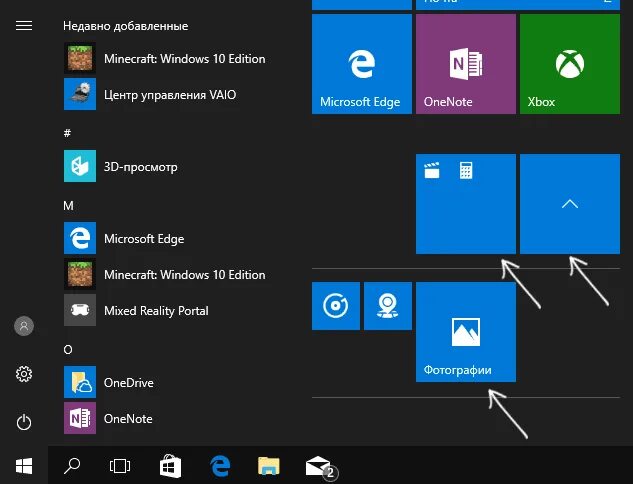Open File Explorer from taskbar

coord(269,466)
